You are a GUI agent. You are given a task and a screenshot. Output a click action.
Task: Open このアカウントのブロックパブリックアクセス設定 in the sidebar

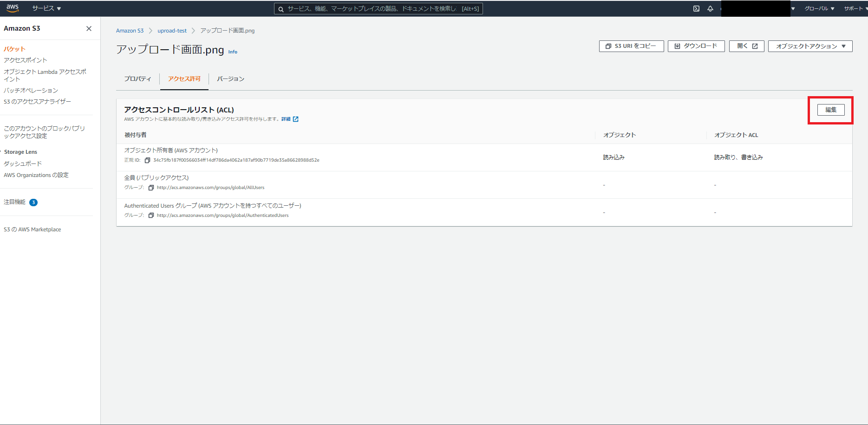tap(45, 132)
